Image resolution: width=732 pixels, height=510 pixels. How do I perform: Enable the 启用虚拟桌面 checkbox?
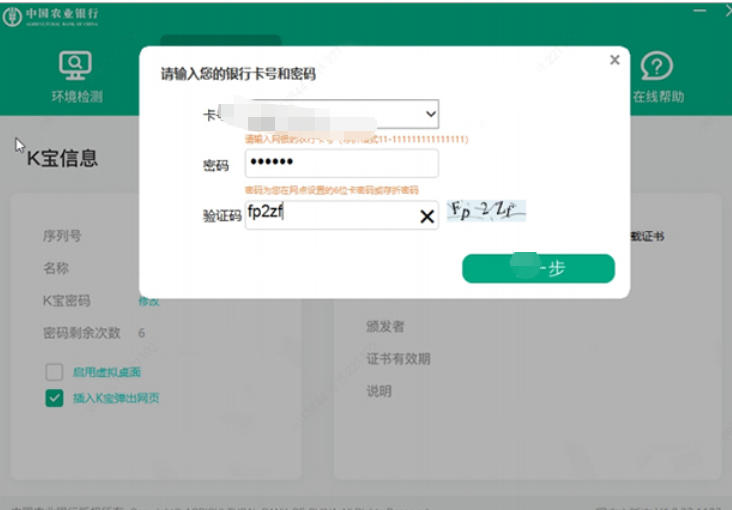click(x=54, y=372)
